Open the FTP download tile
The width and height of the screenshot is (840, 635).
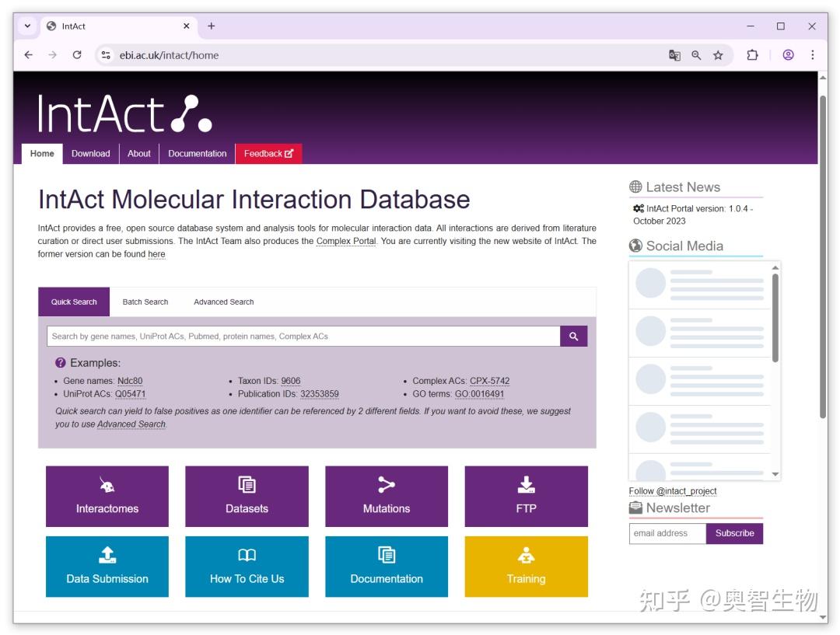526,497
